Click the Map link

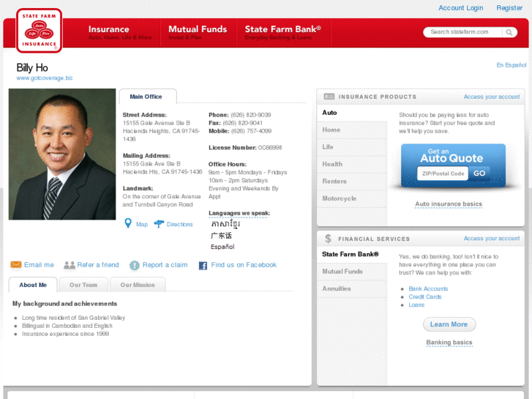tap(142, 225)
